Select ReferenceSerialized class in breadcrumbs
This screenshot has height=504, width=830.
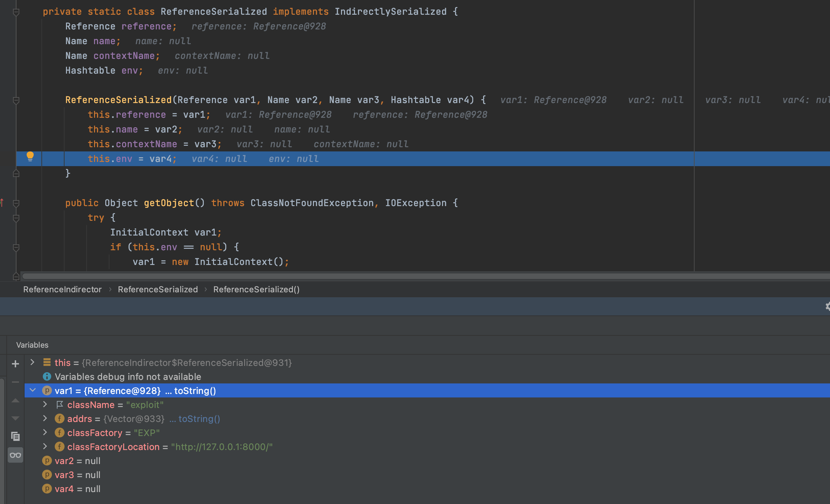coord(158,289)
